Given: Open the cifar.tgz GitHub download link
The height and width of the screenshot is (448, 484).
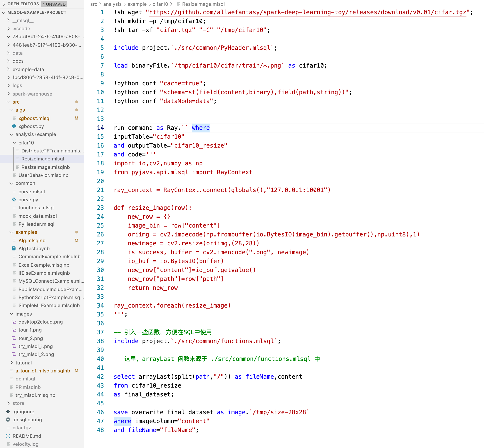Looking at the screenshot, I should tap(307, 12).
